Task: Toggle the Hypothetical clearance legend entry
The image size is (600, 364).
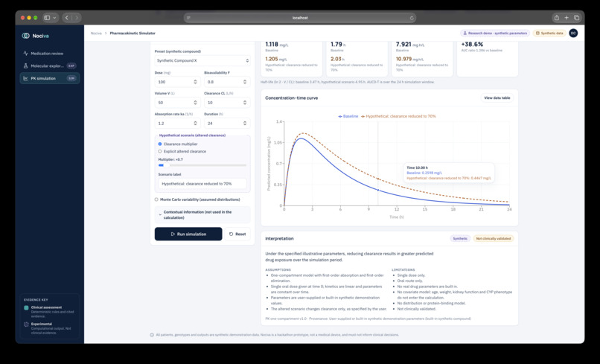Action: pos(398,116)
